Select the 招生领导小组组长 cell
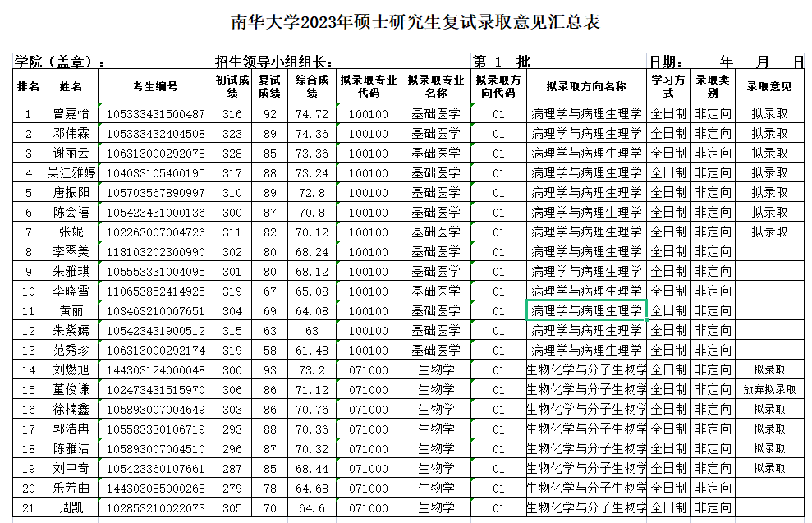The width and height of the screenshot is (812, 523). click(x=340, y=62)
